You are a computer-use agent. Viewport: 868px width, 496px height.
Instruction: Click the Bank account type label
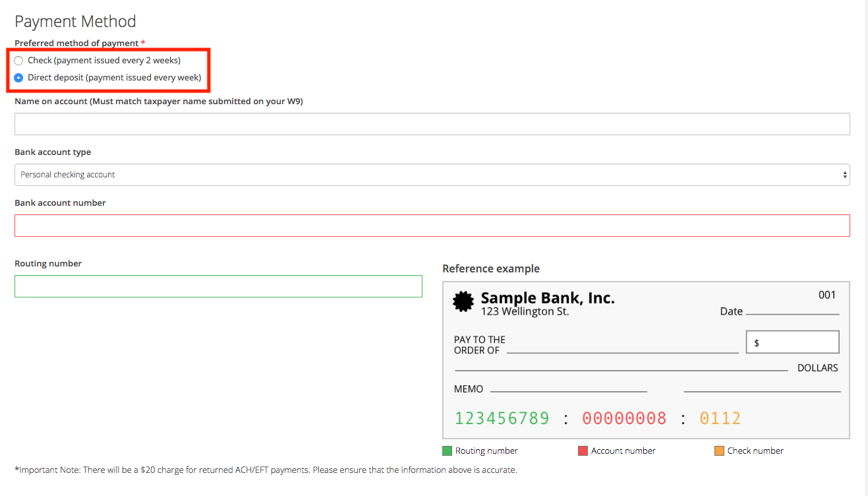[x=53, y=152]
